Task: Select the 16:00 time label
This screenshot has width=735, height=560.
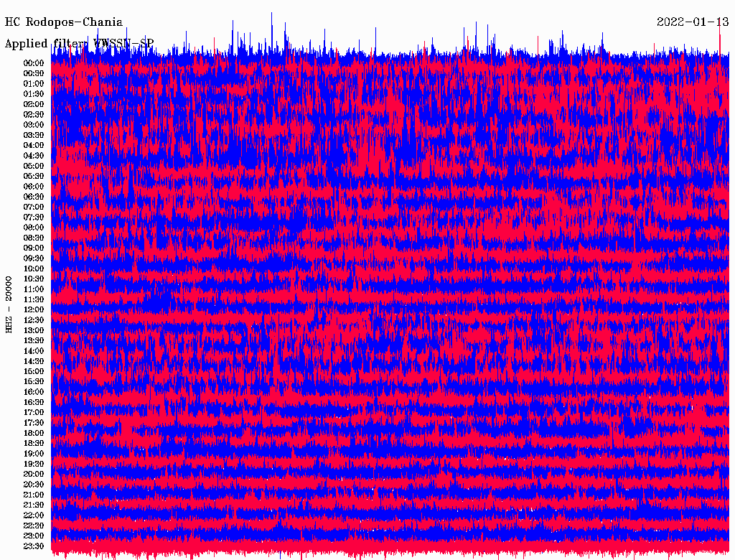Action: click(x=34, y=392)
